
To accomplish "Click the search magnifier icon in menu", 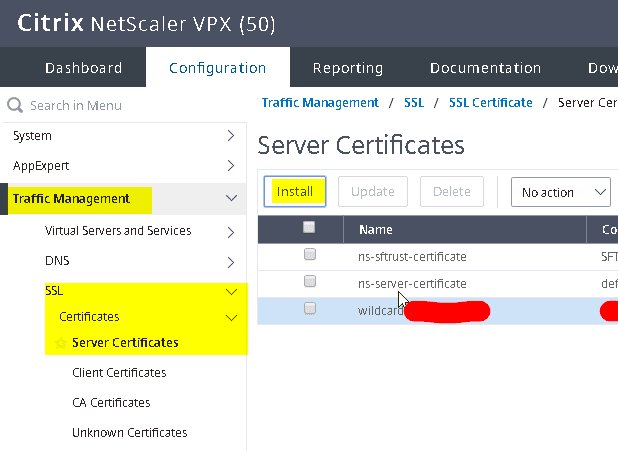I will tap(15, 105).
